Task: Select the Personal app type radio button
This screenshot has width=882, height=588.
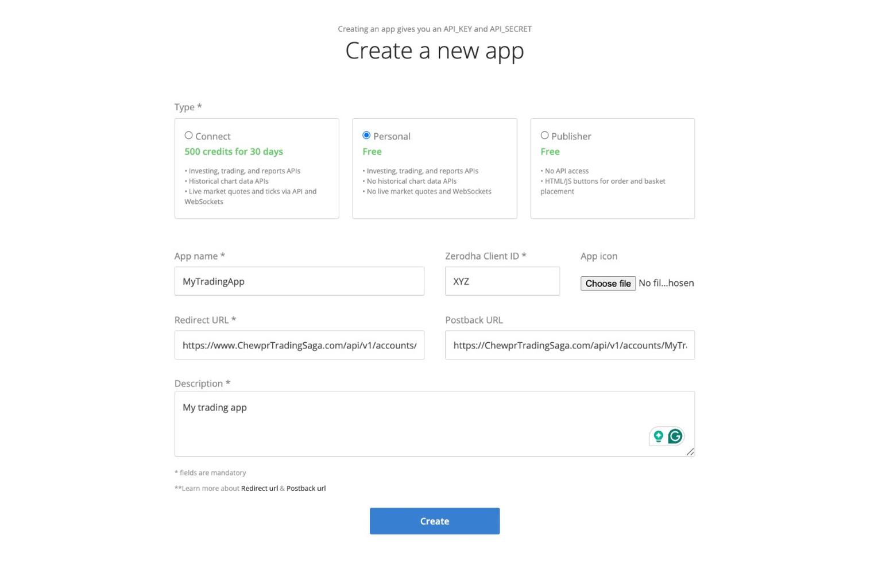Action: (366, 136)
